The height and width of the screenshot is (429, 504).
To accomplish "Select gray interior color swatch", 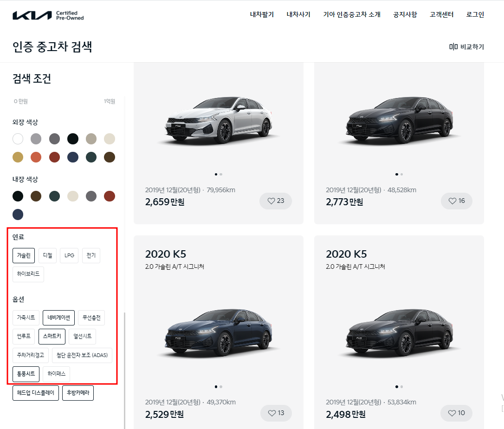I will coord(91,196).
